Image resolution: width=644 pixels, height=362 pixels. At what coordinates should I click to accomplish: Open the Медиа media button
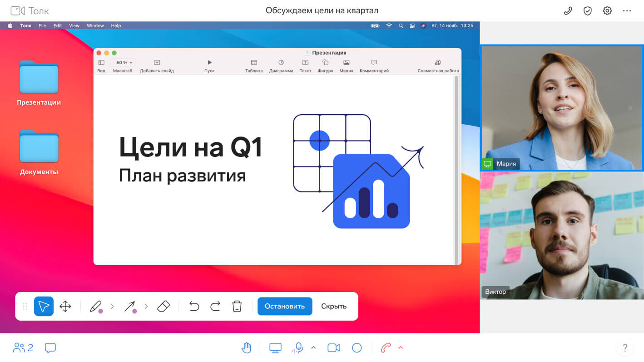[346, 66]
